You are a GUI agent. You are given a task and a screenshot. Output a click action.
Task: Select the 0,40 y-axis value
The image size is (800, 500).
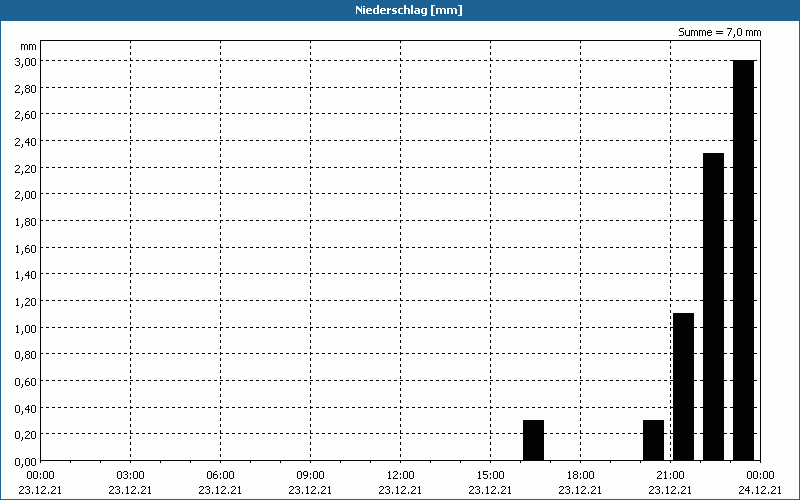click(27, 408)
